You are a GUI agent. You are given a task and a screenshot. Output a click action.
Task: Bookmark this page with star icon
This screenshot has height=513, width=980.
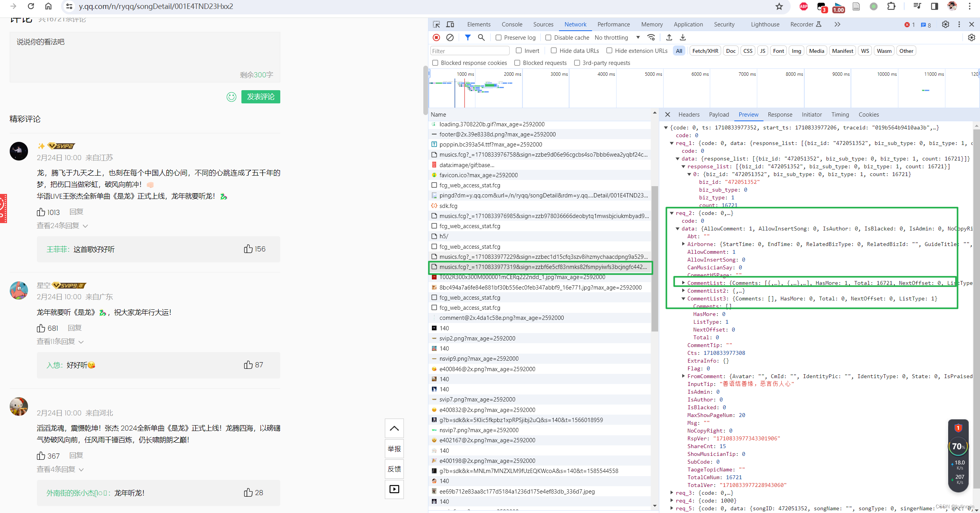pos(779,6)
